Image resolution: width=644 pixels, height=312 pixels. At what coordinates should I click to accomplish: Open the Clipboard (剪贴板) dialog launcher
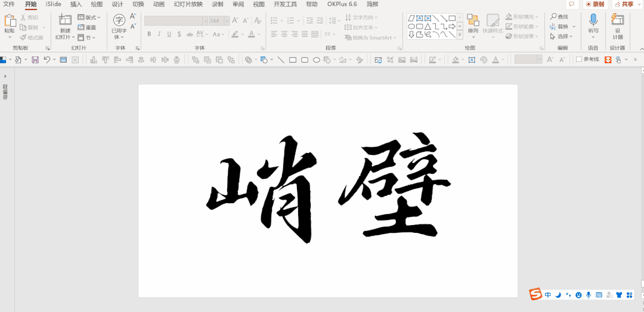(x=48, y=48)
